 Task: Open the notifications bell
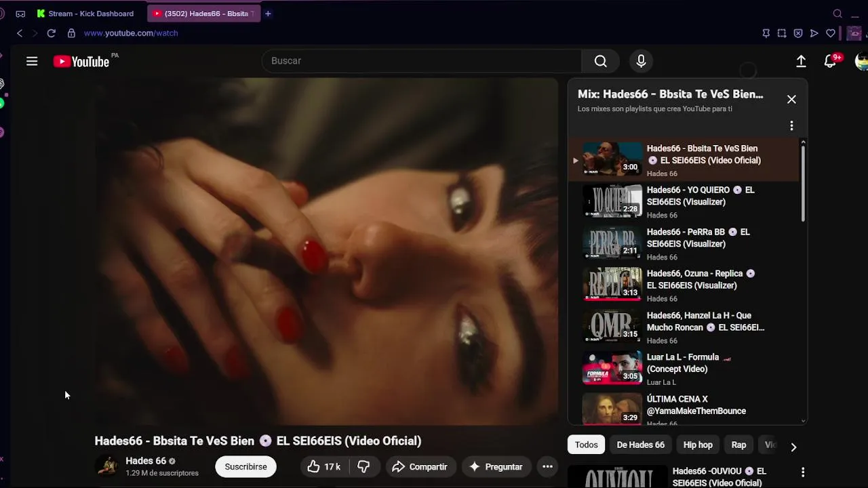[830, 61]
